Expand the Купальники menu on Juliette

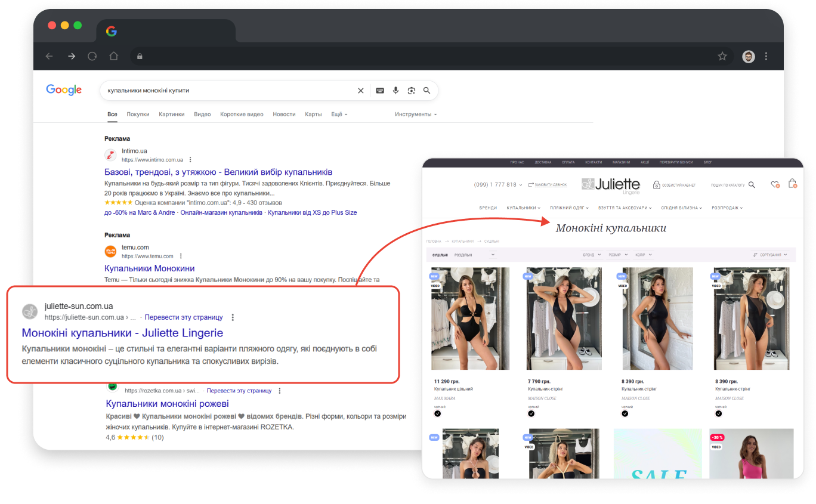523,208
